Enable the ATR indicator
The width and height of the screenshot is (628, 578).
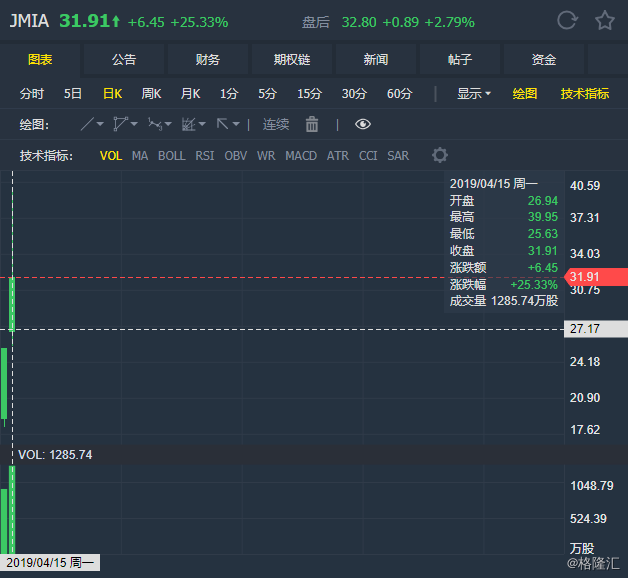(338, 155)
